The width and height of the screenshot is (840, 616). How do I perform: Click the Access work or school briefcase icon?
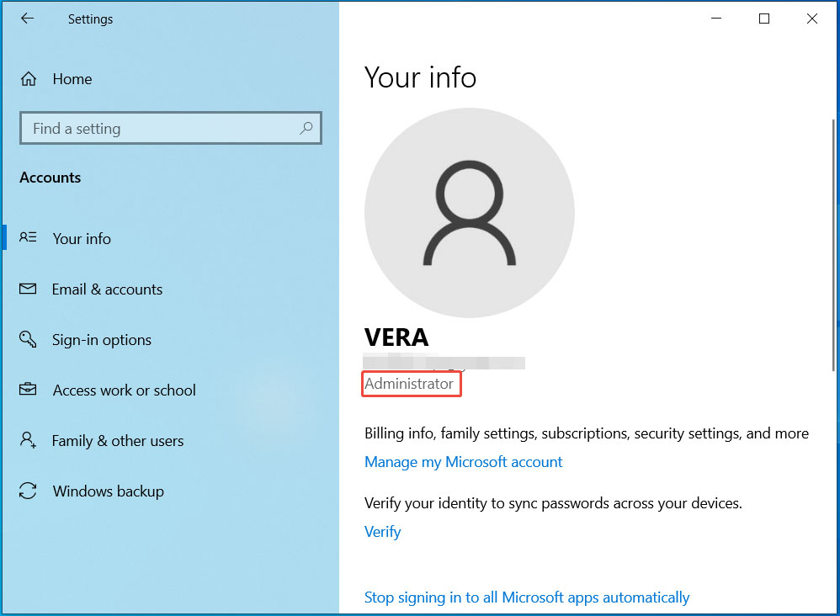coord(28,390)
